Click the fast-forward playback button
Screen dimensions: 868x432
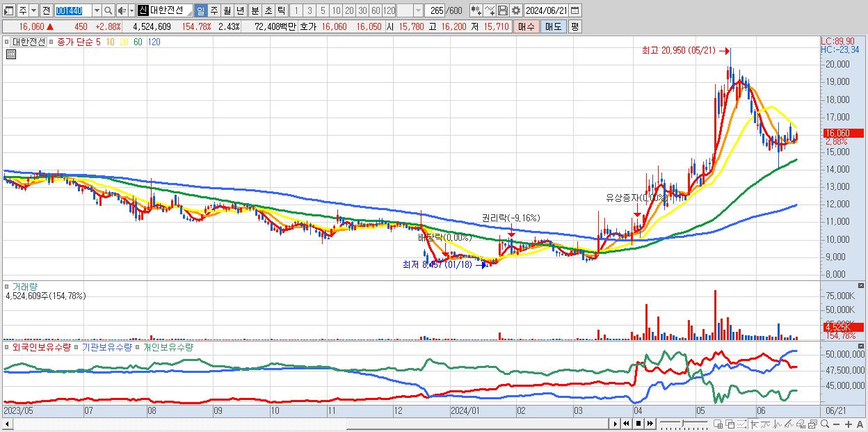coord(650,424)
